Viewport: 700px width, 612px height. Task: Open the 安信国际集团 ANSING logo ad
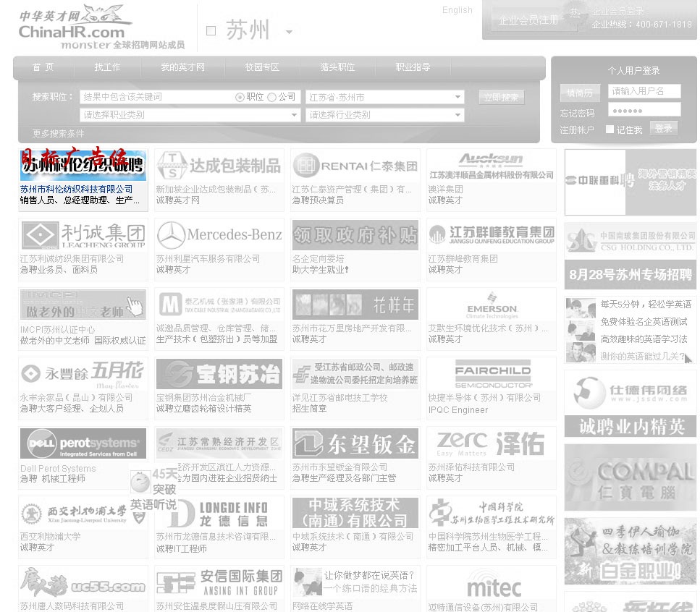pyautogui.click(x=219, y=582)
